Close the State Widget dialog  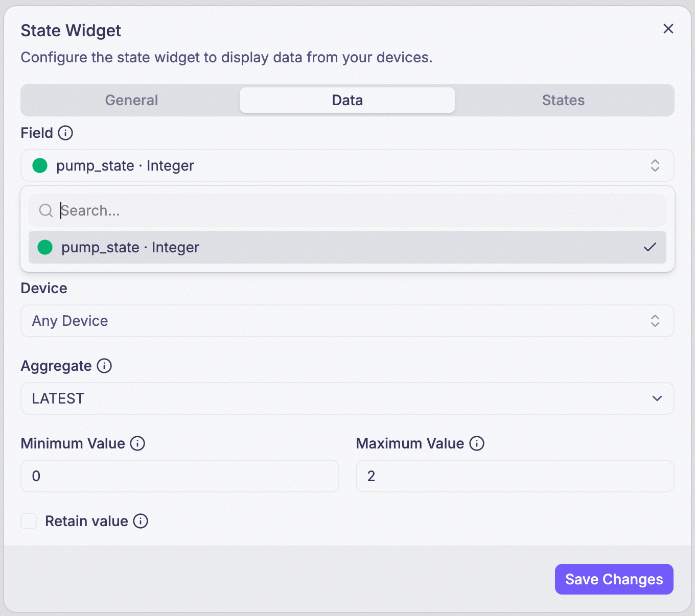668,29
